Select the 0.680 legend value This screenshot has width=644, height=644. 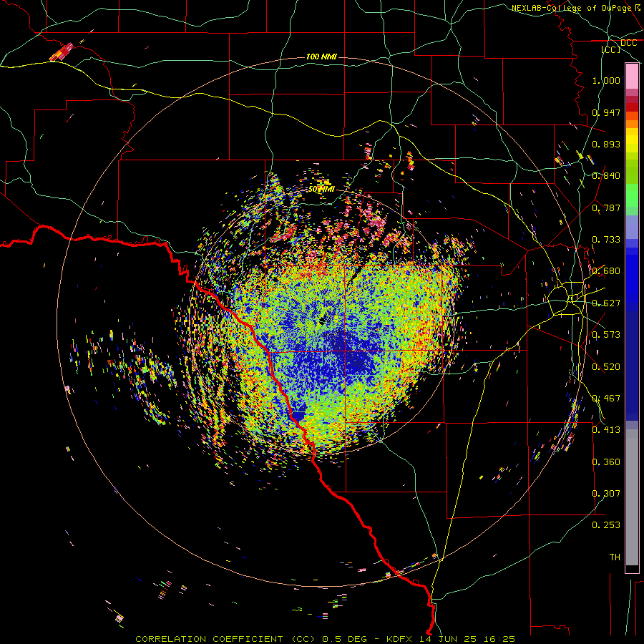pos(606,271)
